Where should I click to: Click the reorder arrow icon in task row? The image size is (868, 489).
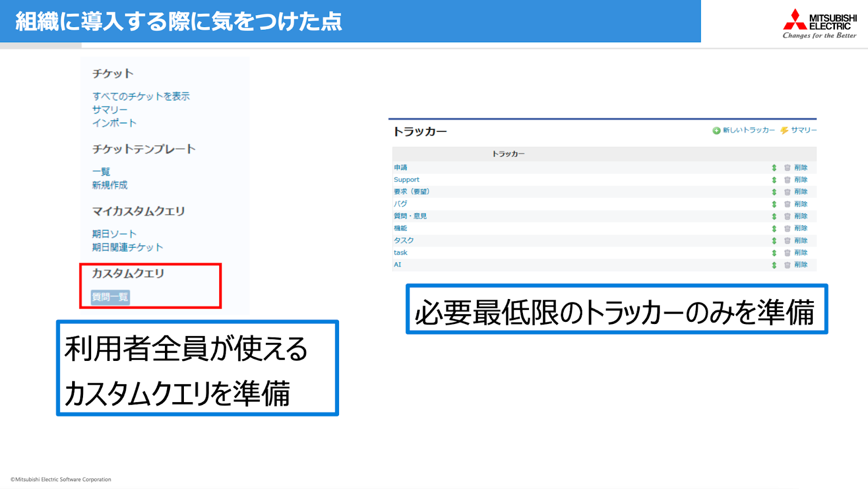point(774,253)
